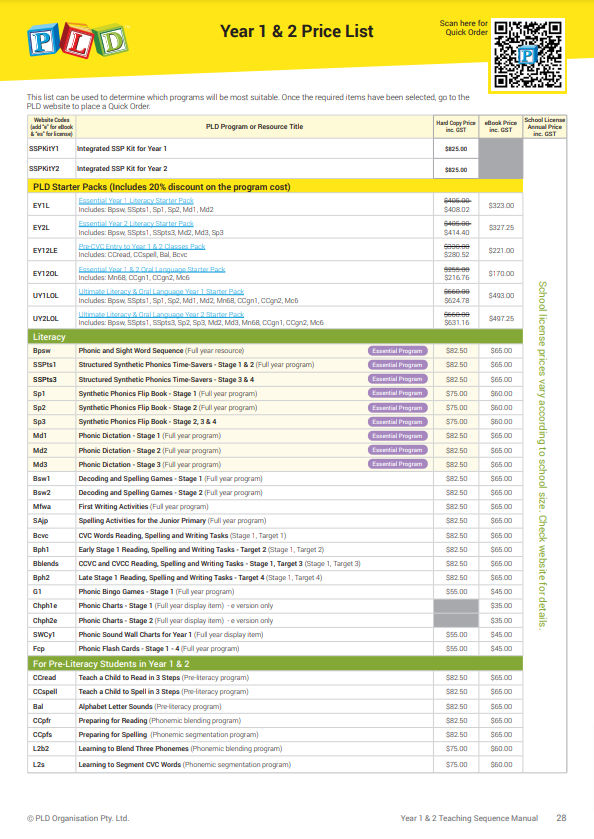Click 'First Writing Activities' title
The height and width of the screenshot is (839, 594).
113,507
